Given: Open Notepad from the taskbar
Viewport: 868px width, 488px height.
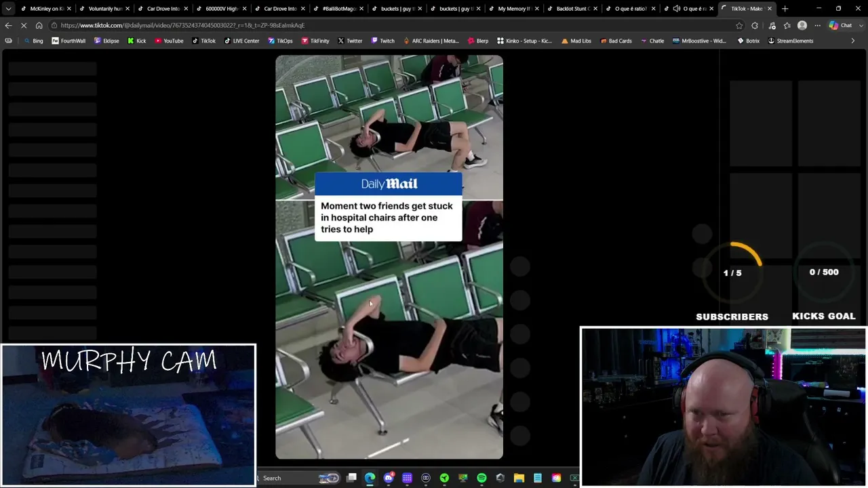Looking at the screenshot, I should coord(537,478).
